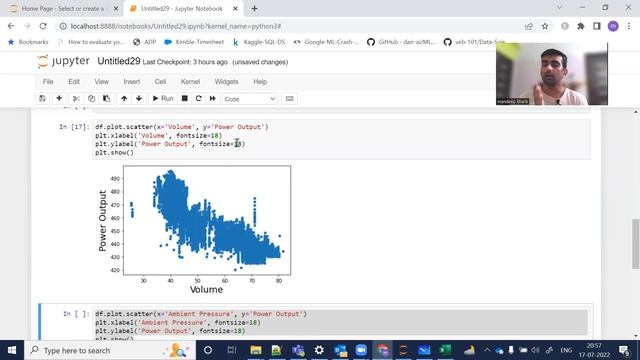Open the Help menu
This screenshot has width=640, height=360.
tap(260, 82)
